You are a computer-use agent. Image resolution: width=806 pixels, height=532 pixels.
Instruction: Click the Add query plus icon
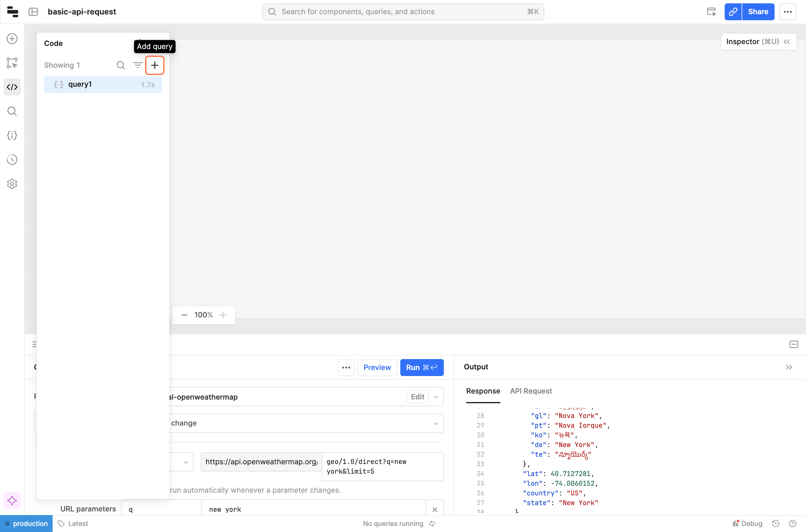tap(155, 65)
